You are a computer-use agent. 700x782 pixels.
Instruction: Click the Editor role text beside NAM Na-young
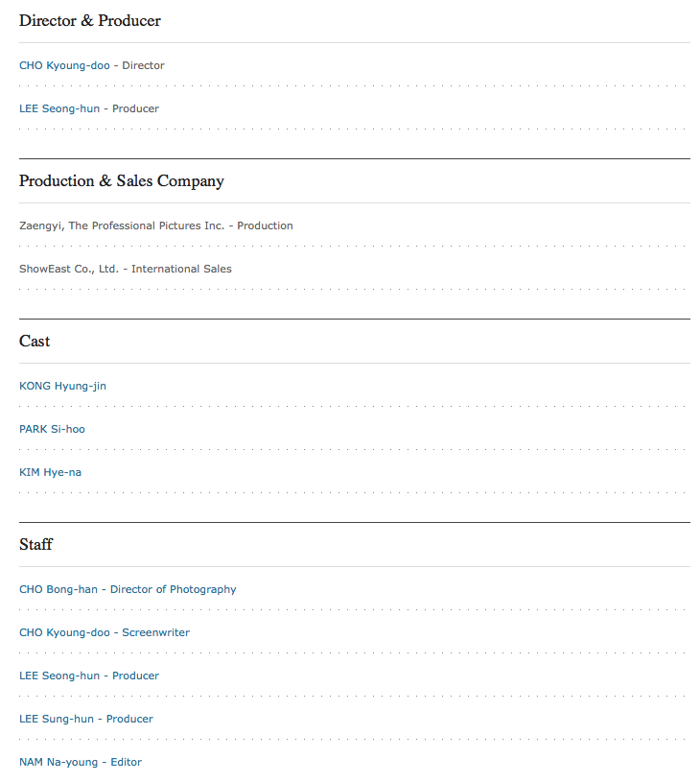(126, 763)
